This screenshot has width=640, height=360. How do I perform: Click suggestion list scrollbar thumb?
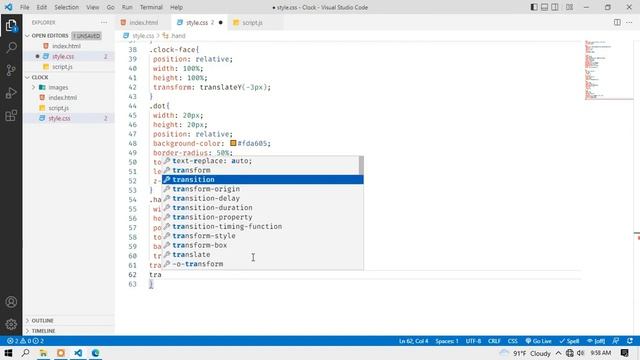361,165
